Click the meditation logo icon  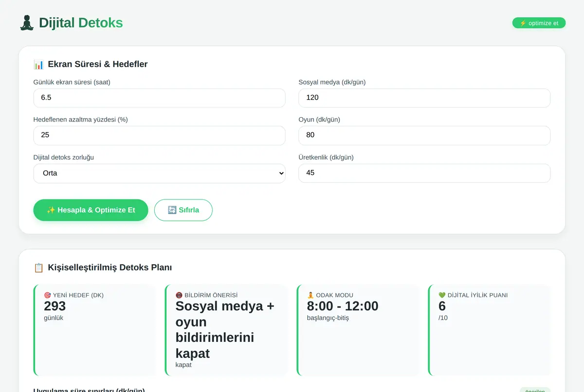click(27, 23)
